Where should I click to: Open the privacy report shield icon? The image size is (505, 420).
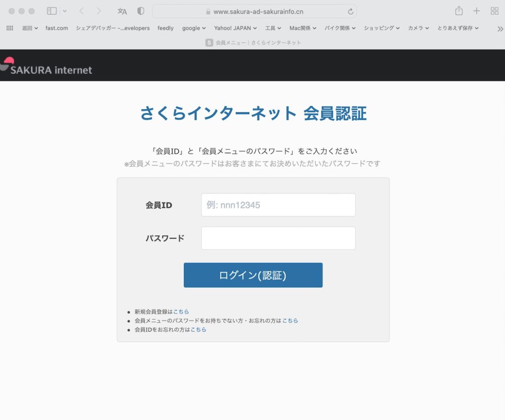coord(141,11)
